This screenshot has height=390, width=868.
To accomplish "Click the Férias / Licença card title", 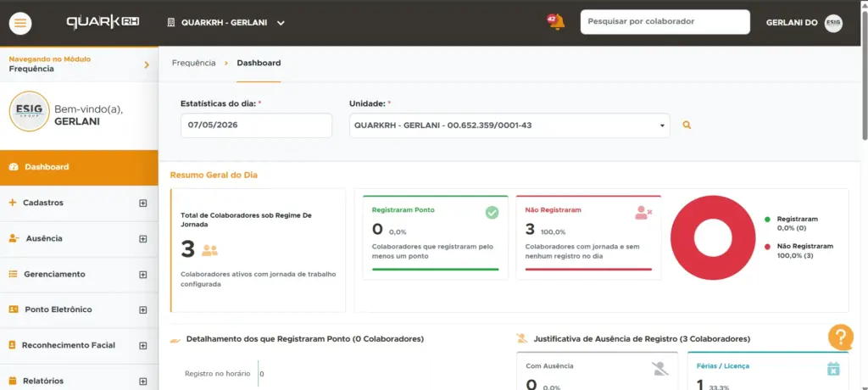I will point(723,366).
